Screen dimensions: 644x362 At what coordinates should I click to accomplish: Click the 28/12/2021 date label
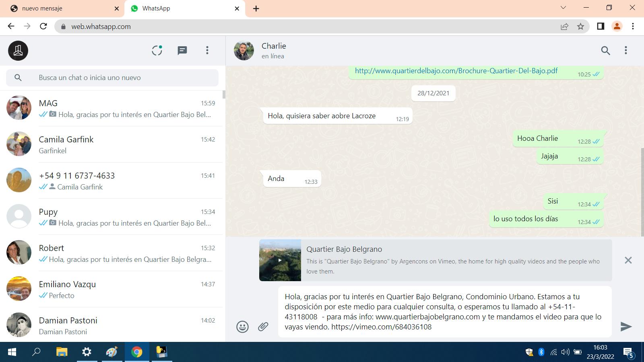[433, 93]
